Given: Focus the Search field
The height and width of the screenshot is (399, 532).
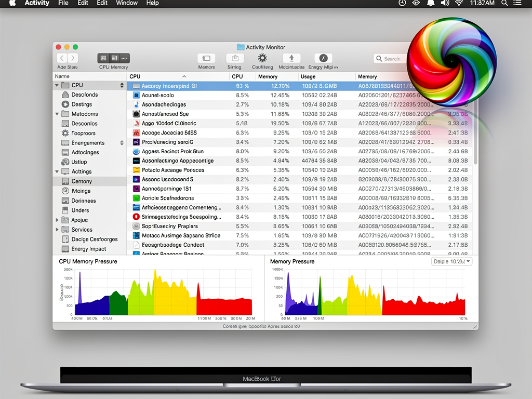Looking at the screenshot, I should click(390, 59).
